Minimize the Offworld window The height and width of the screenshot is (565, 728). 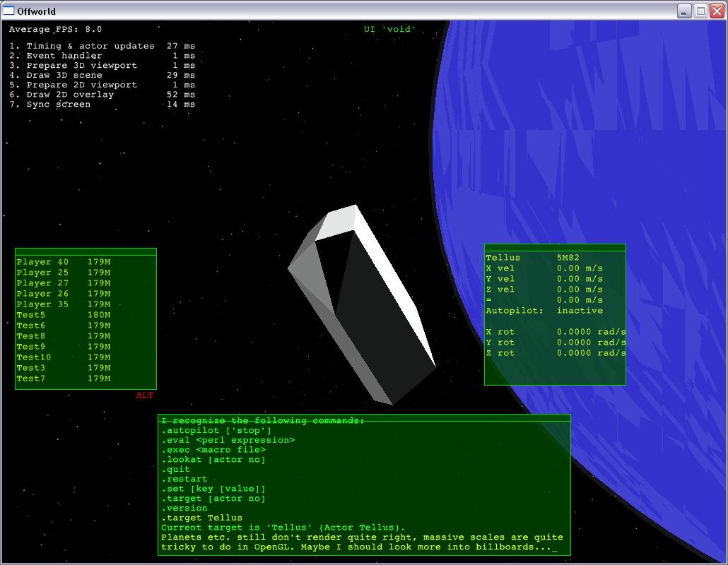point(683,11)
